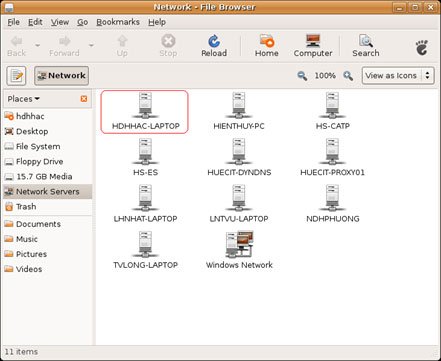The image size is (441, 361).
Task: Toggle text-based location bar edit button
Action: [16, 76]
